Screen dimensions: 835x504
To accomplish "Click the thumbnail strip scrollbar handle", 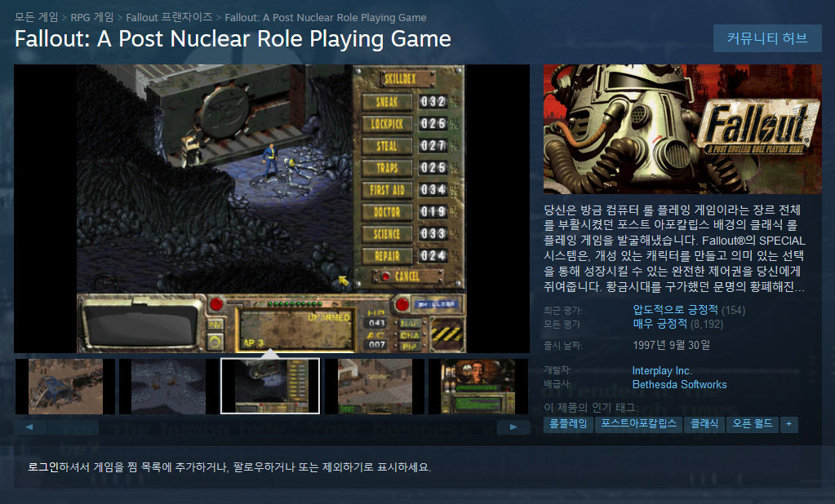I will [73, 427].
